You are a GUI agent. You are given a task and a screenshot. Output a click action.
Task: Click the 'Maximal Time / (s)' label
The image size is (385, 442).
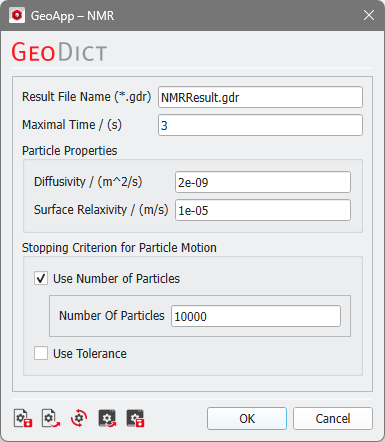72,125
